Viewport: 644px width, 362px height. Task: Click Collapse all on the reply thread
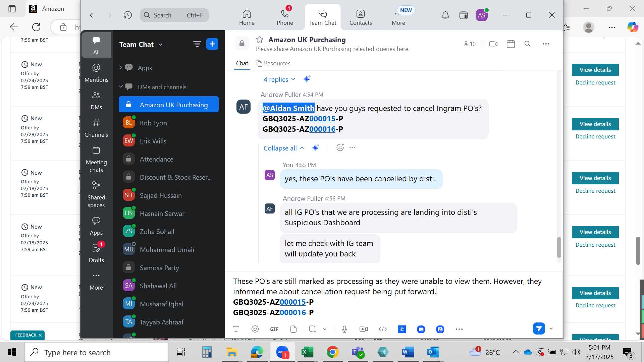point(283,148)
